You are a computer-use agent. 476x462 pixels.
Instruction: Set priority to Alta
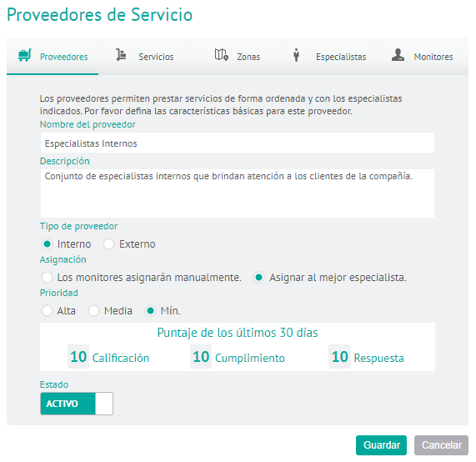(47, 311)
